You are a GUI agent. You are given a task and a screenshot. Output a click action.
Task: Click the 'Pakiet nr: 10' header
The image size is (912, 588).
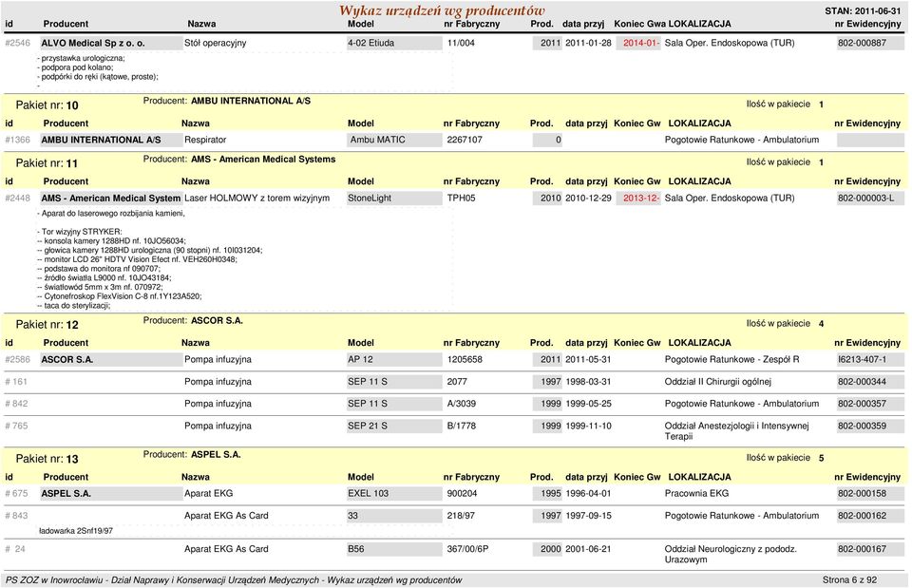47,105
